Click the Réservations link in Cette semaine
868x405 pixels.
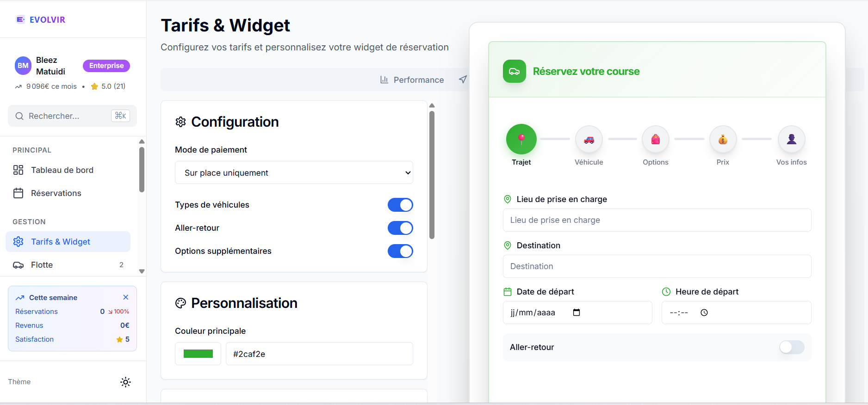pyautogui.click(x=37, y=312)
